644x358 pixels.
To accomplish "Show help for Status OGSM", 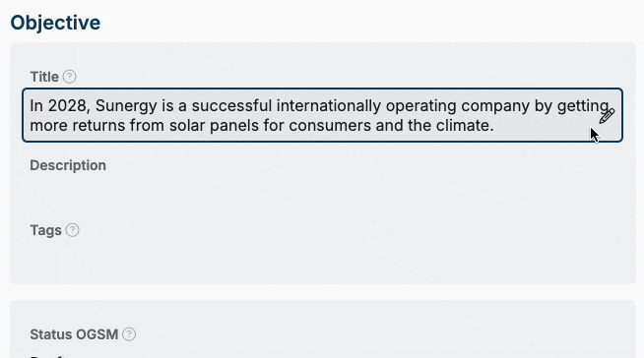I will pos(129,334).
